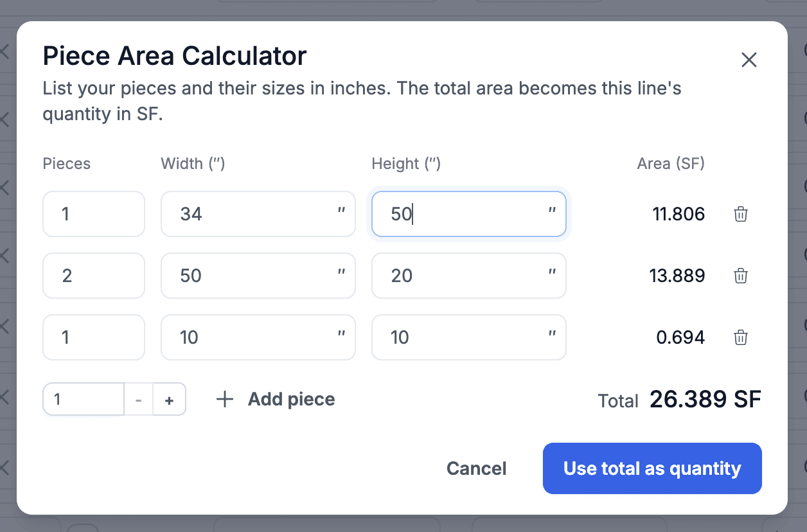Increase piece count with plus stepper
Screen dimensions: 807x532
(170, 400)
